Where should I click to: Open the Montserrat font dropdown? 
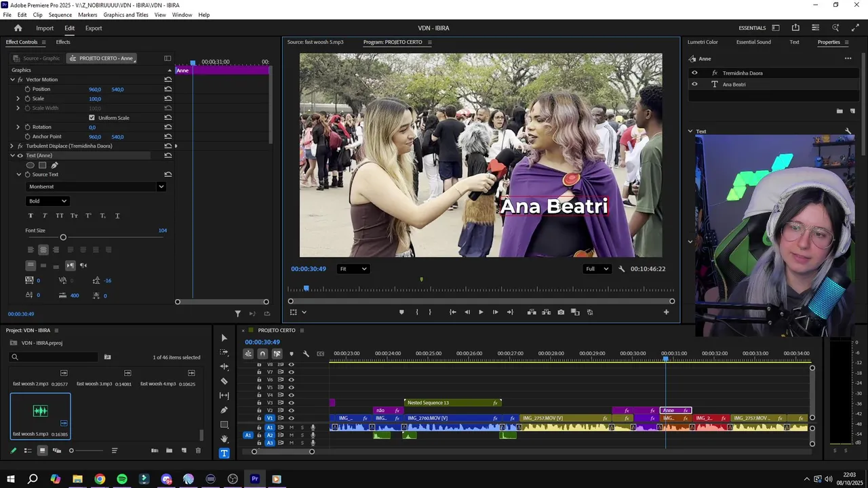click(96, 186)
